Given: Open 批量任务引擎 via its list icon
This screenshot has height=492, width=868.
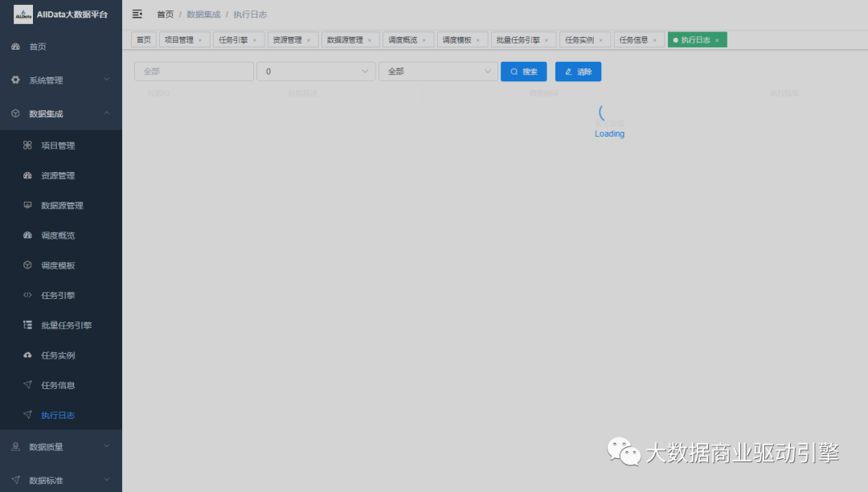Looking at the screenshot, I should [28, 325].
